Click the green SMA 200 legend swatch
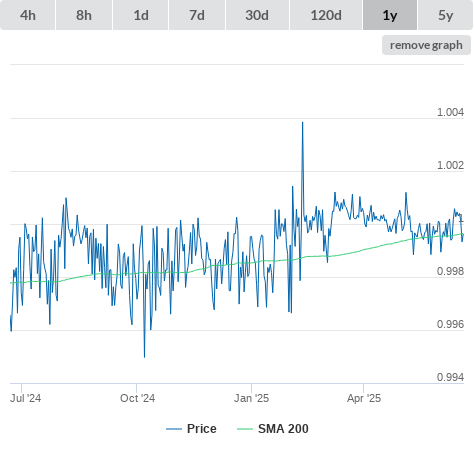Screen dimensions: 474x455 click(x=245, y=429)
